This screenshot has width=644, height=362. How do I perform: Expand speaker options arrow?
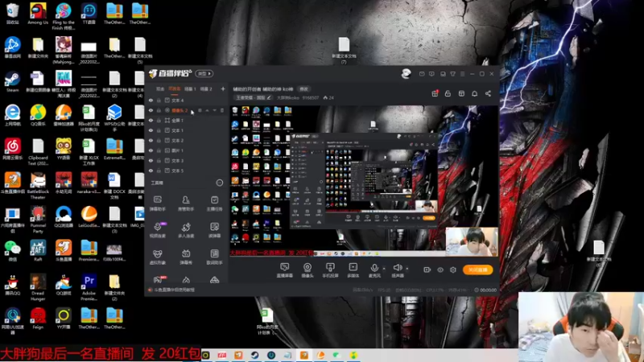coord(407,269)
